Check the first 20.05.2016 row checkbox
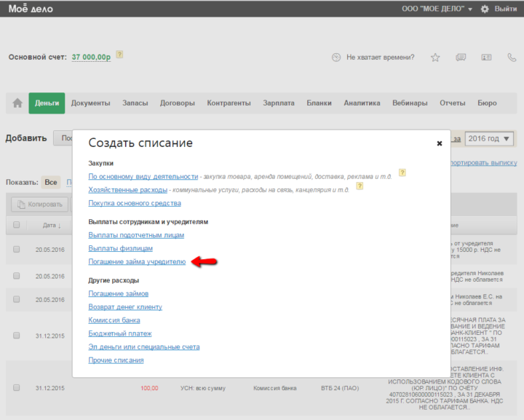 coord(17,249)
